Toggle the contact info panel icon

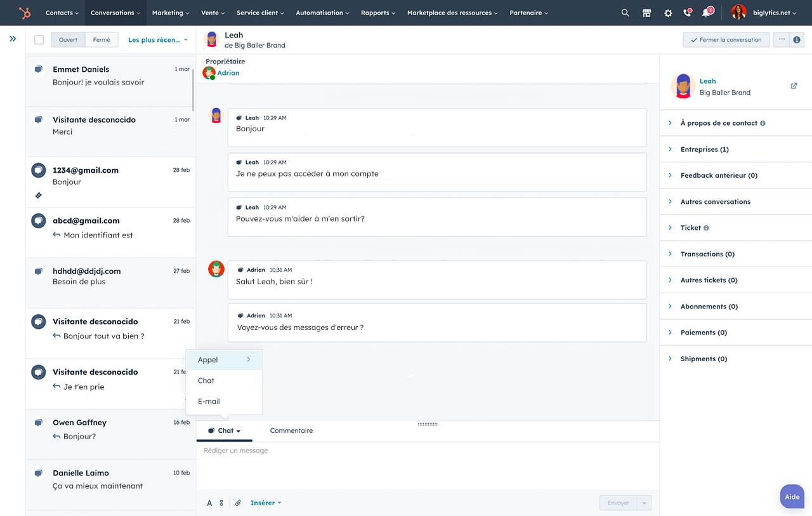click(797, 39)
